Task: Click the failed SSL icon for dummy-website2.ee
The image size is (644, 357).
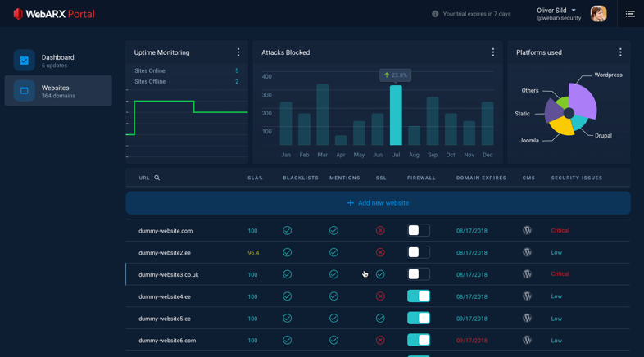Action: (380, 253)
